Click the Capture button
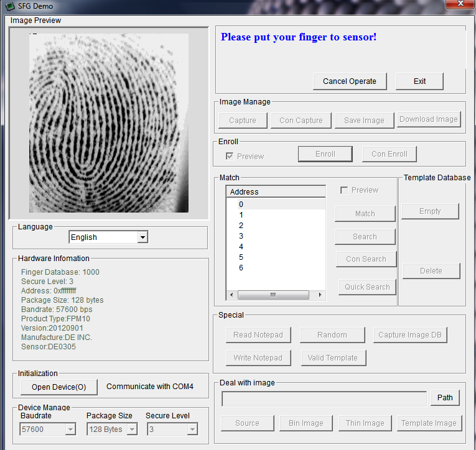Image resolution: width=476 pixels, height=450 pixels. 243,121
